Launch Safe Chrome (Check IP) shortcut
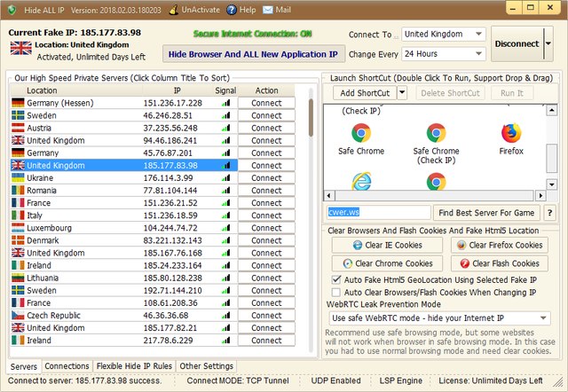Image resolution: width=568 pixels, height=392 pixels. [436, 134]
